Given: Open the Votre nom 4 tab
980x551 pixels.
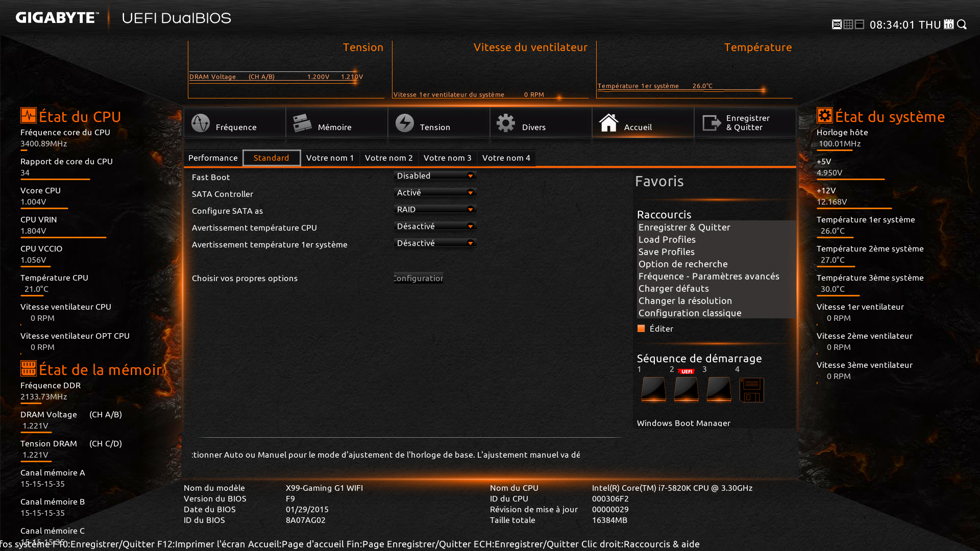Looking at the screenshot, I should (x=506, y=158).
